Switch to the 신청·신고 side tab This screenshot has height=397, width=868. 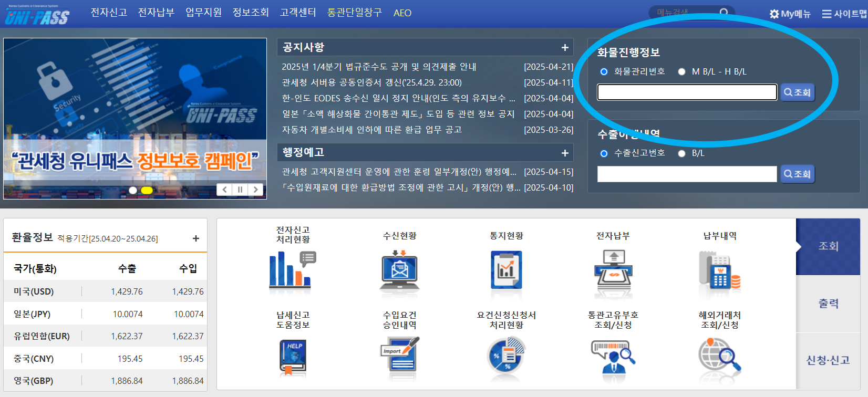(x=828, y=360)
